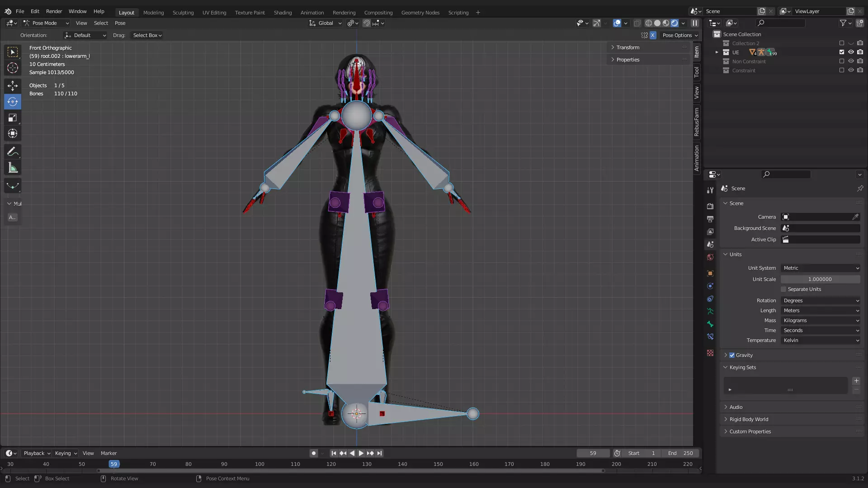Switch viewport to material preview shading
868x488 pixels.
(666, 23)
